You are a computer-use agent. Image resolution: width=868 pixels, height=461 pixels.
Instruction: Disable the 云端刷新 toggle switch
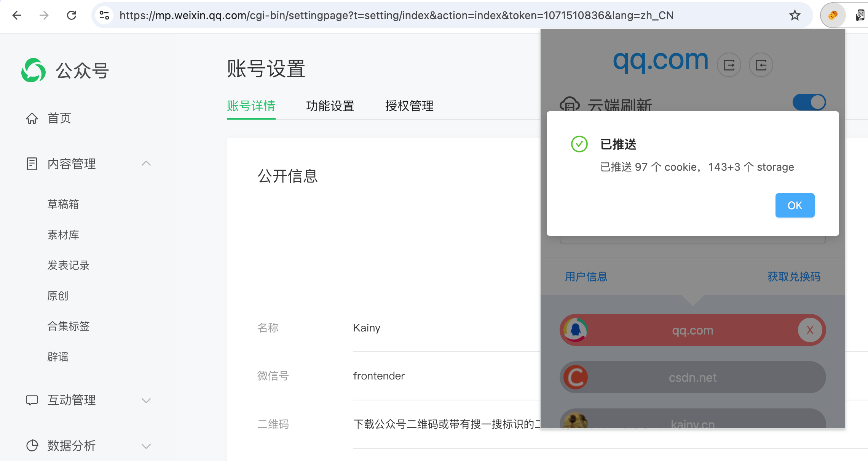(809, 102)
